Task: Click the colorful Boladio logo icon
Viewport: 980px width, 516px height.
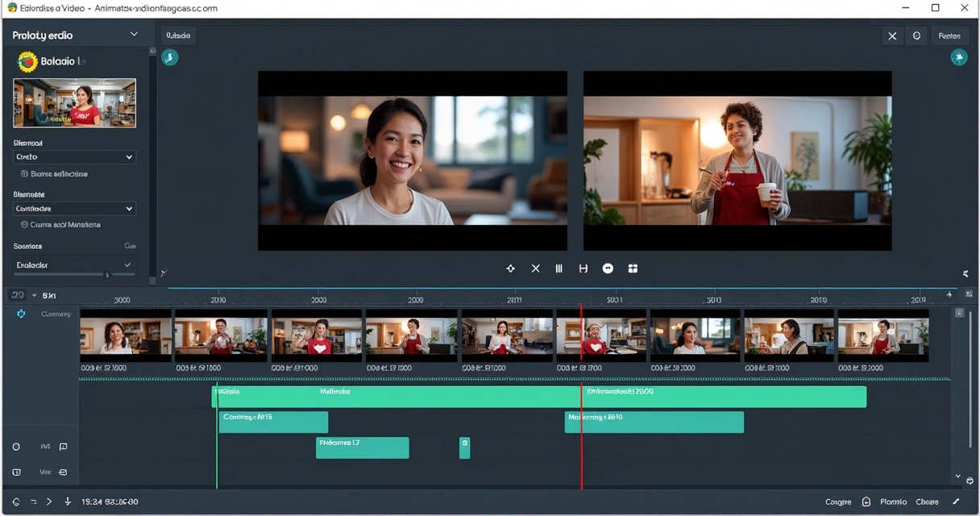Action: coord(27,61)
